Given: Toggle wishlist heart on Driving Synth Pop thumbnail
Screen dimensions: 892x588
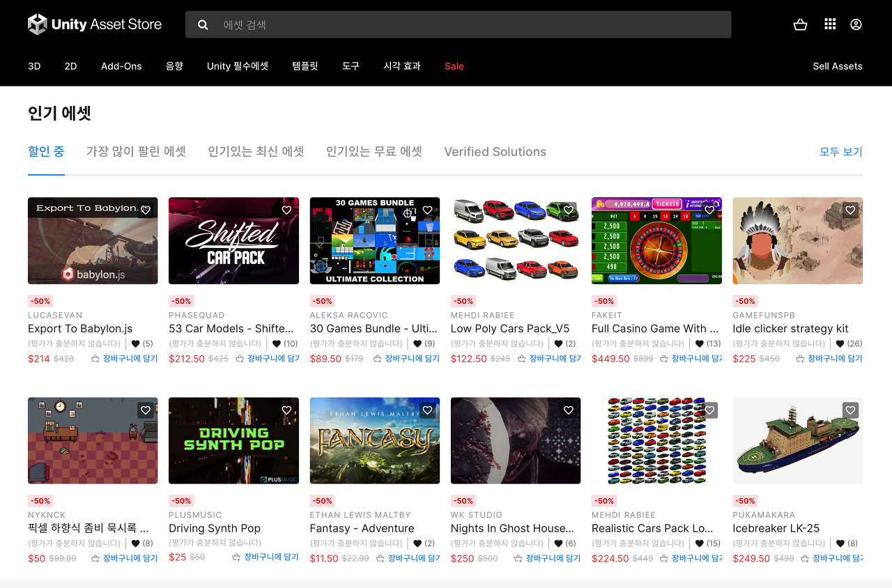Looking at the screenshot, I should (x=286, y=410).
